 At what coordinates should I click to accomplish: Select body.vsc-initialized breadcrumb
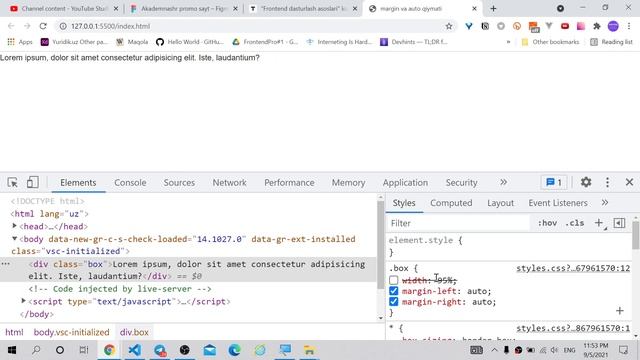[x=71, y=332]
